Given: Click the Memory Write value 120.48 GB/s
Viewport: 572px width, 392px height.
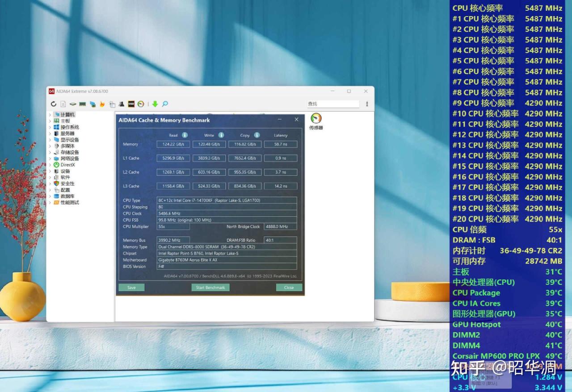Looking at the screenshot, I should tap(209, 144).
